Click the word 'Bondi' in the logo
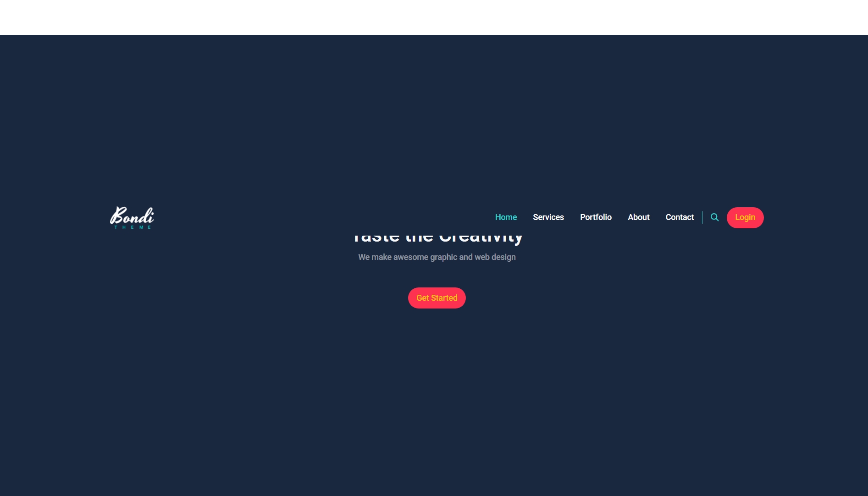Viewport: 868px width, 496px height. pyautogui.click(x=132, y=215)
